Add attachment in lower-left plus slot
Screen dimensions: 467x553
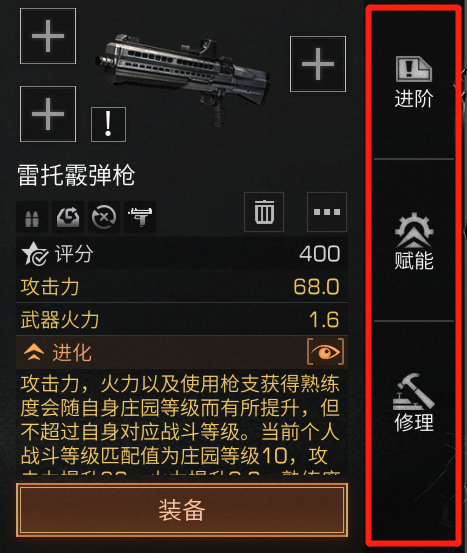click(48, 114)
